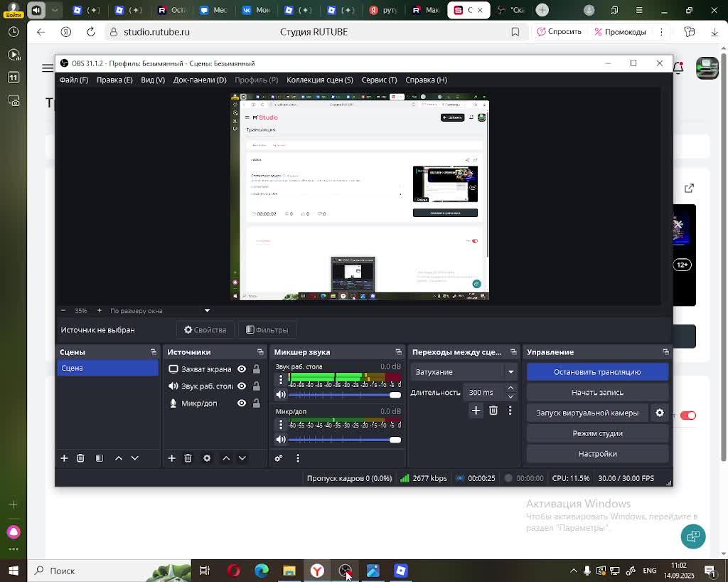Open Док-панели (D) menu

200,80
